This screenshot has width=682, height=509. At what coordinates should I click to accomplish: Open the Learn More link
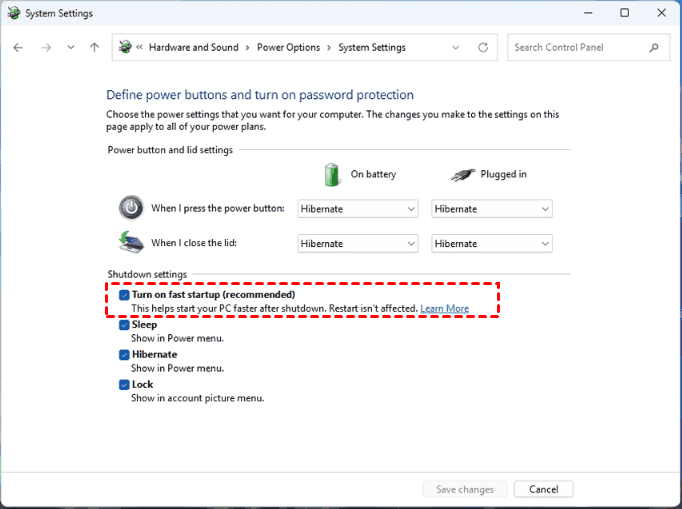click(444, 309)
